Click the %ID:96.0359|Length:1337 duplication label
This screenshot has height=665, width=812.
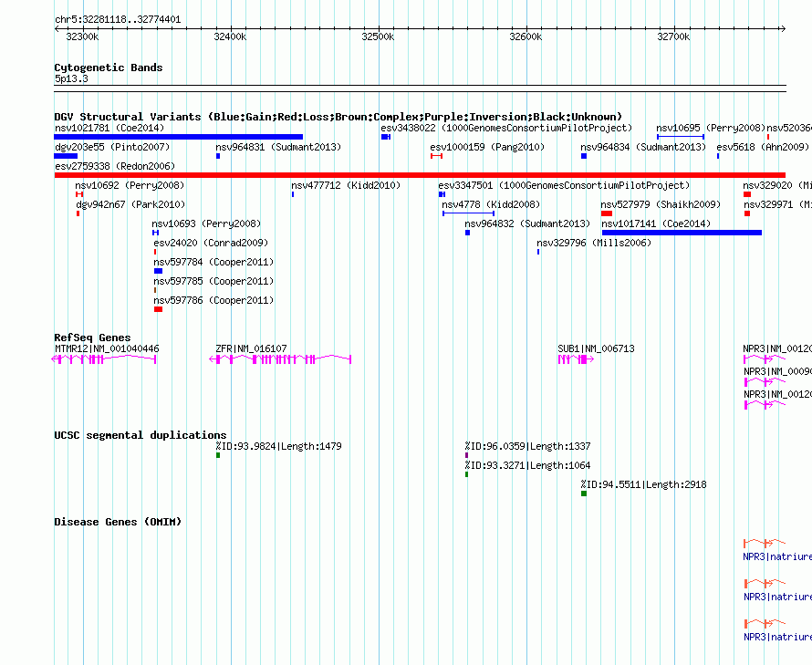pos(527,446)
